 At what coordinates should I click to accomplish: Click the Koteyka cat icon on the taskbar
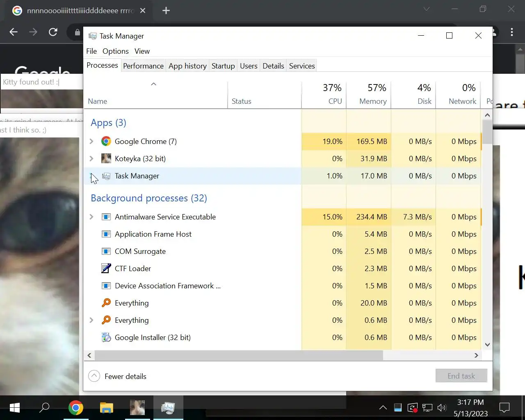tap(137, 408)
